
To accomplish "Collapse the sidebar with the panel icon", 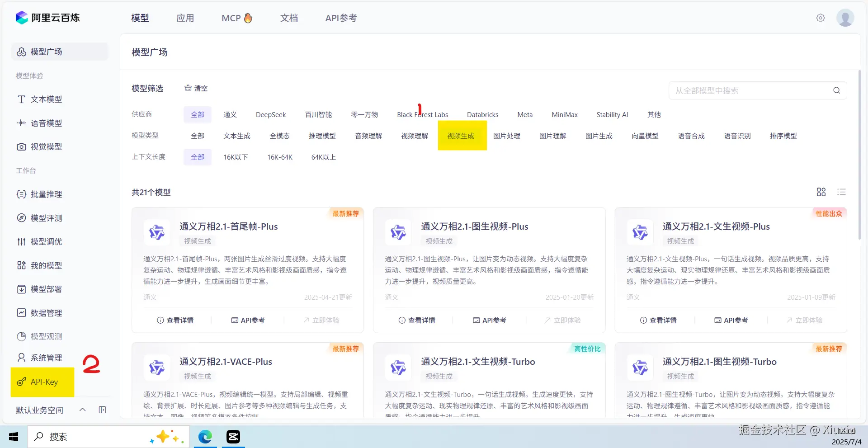I will (103, 410).
